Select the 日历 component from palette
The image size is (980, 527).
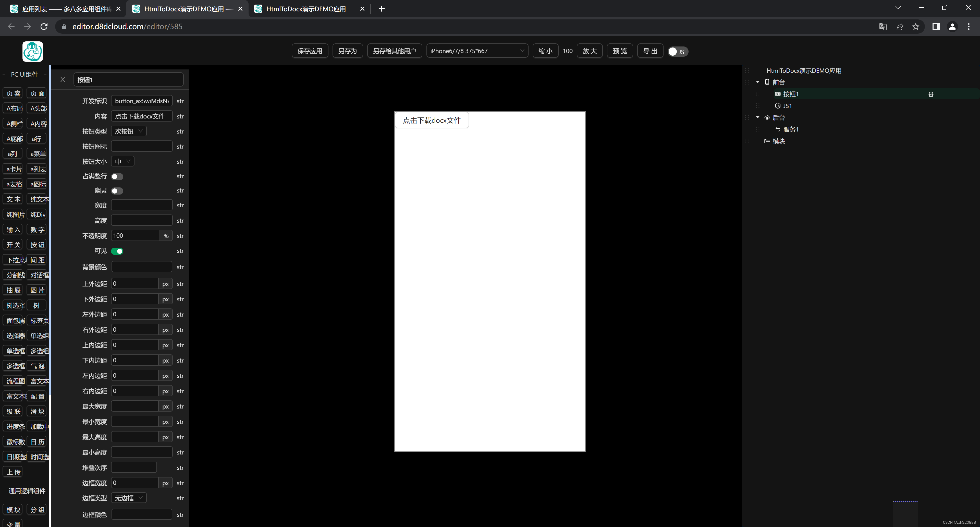click(37, 441)
